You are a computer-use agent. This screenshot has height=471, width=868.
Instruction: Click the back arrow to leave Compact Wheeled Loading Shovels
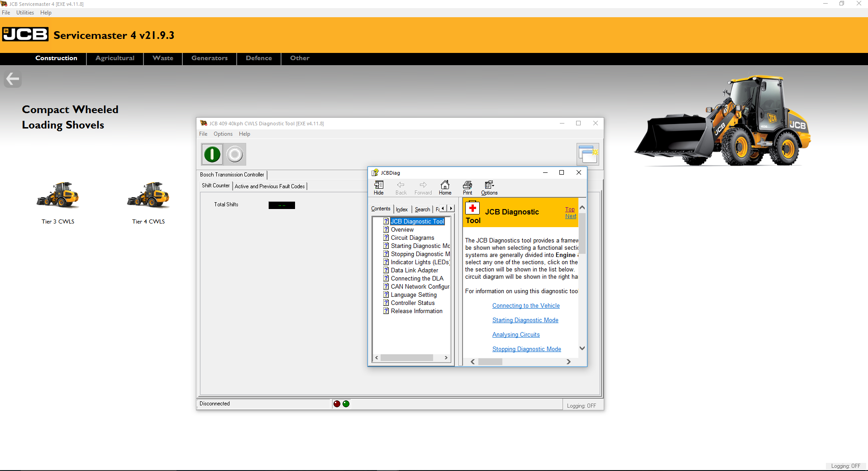12,78
